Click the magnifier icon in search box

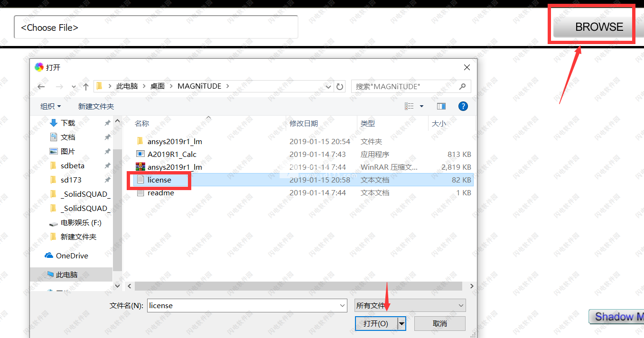463,87
